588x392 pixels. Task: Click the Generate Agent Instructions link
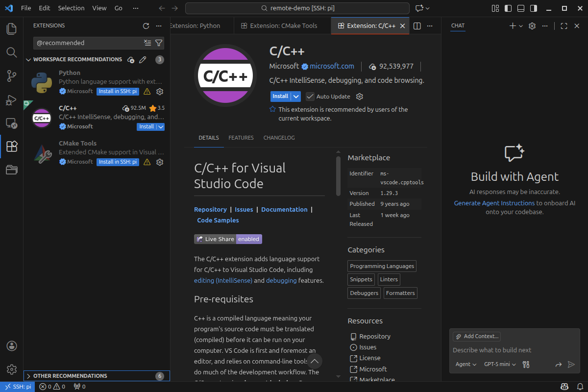[494, 203]
